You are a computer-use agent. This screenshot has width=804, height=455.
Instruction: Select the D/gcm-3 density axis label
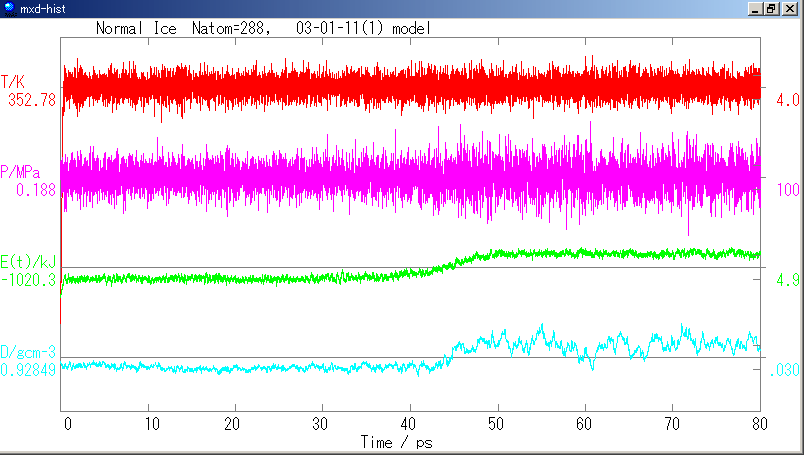[x=28, y=352]
